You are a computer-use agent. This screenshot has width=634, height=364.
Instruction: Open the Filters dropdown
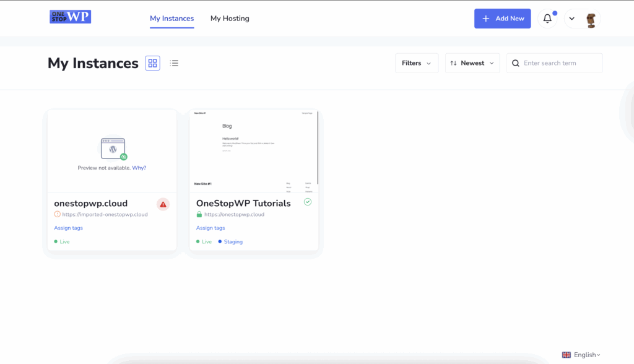pyautogui.click(x=417, y=63)
